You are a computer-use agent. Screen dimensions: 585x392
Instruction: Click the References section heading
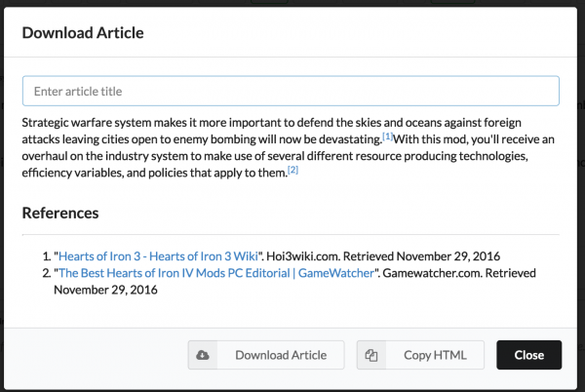click(x=60, y=213)
